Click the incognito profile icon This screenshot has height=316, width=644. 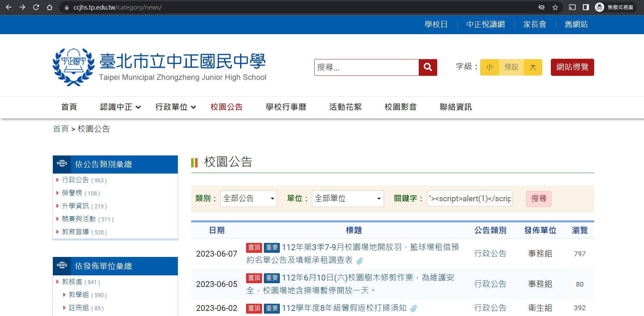[600, 7]
